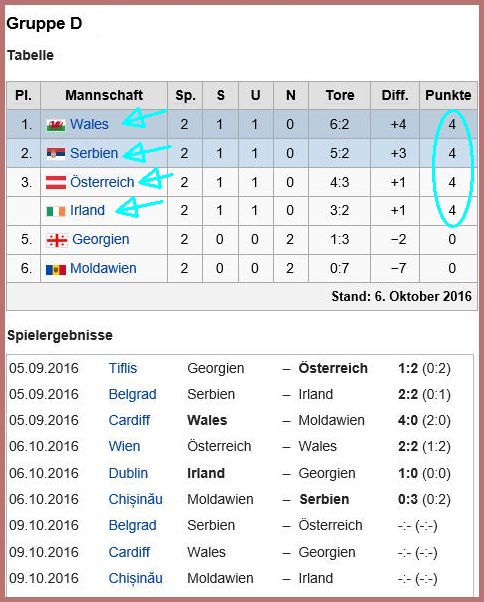Open the Wales team link
This screenshot has width=484, height=602.
coord(89,124)
